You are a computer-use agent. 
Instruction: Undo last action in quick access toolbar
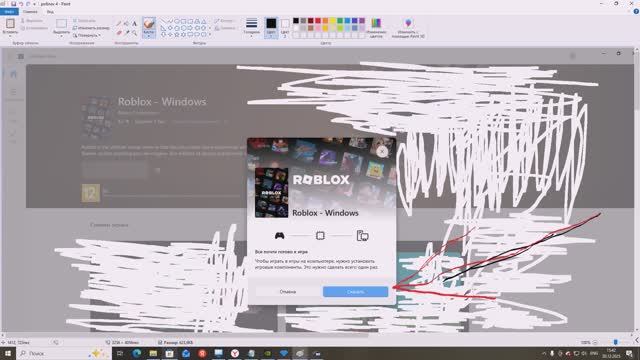coord(21,4)
